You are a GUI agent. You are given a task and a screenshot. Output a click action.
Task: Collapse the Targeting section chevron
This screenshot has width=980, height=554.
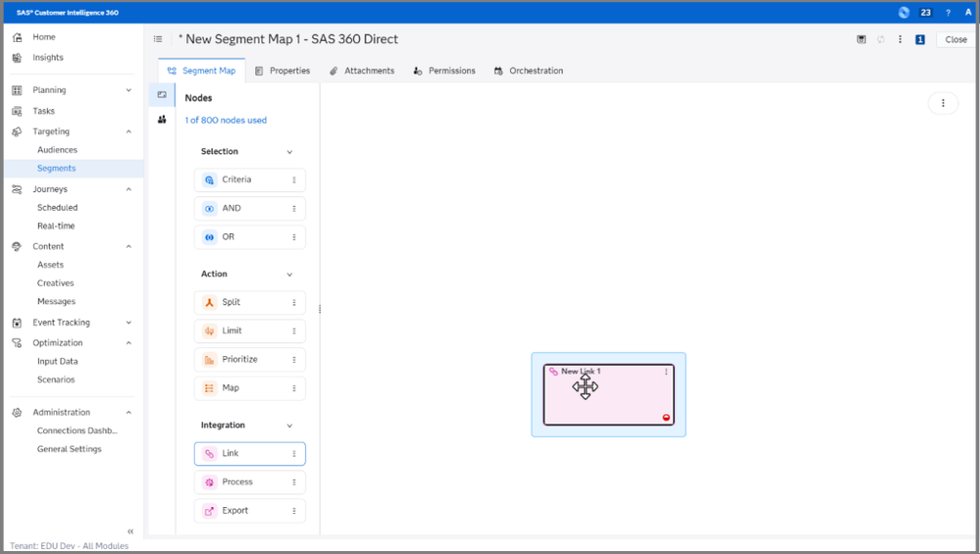click(x=129, y=131)
